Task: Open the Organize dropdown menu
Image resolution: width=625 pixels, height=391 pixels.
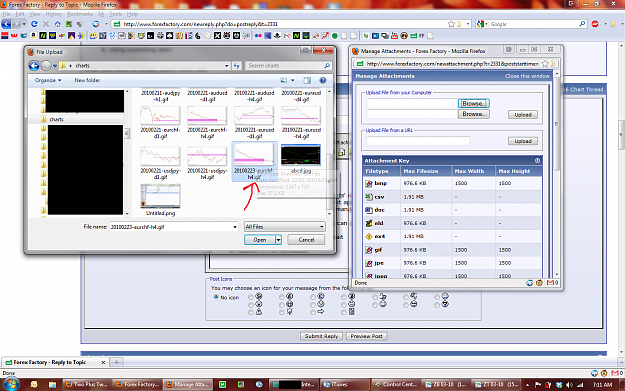Action: 48,80
